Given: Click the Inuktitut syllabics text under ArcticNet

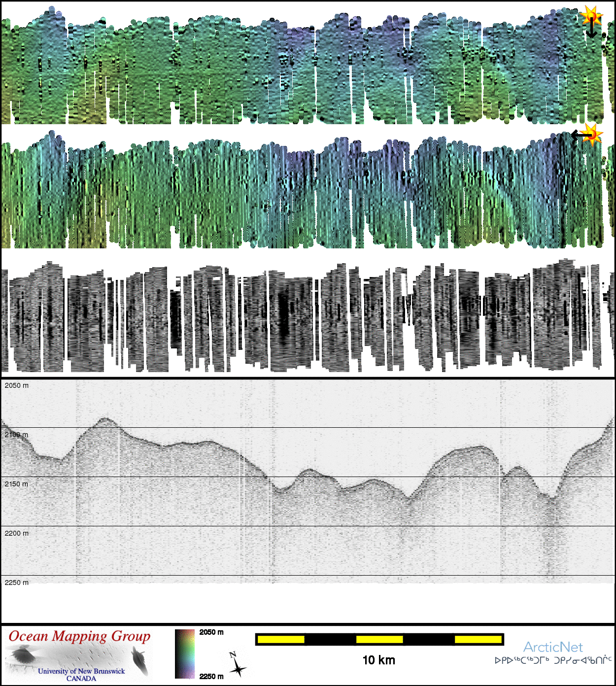Looking at the screenshot, I should (x=553, y=660).
